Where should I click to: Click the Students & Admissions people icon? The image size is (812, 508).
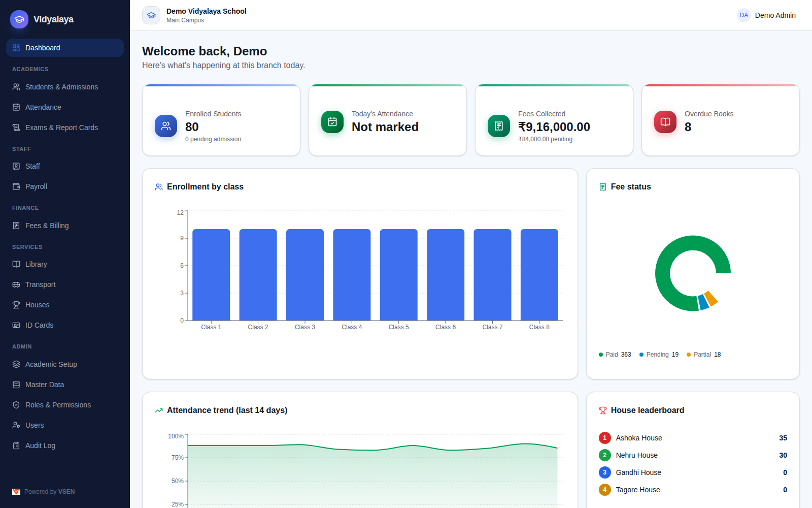point(16,87)
